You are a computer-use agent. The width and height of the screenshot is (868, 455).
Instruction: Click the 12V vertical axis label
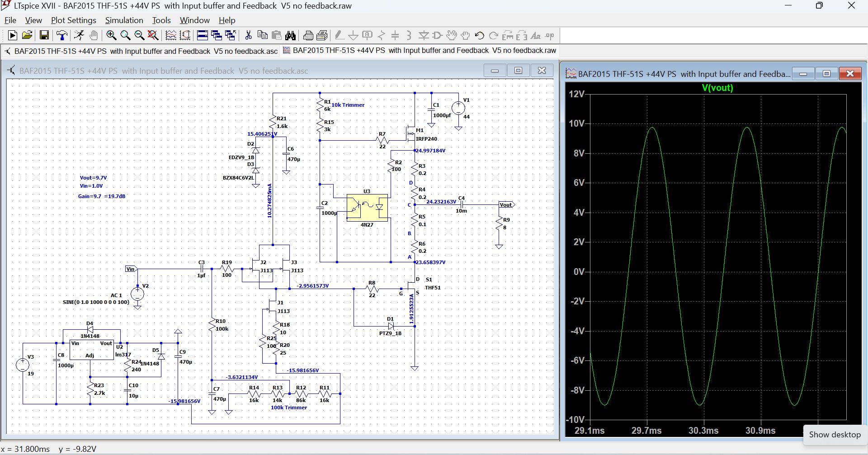coord(576,94)
